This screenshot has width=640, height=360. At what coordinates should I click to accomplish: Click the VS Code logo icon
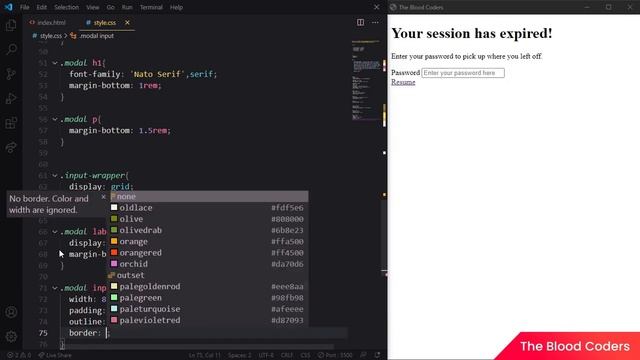tap(8, 7)
